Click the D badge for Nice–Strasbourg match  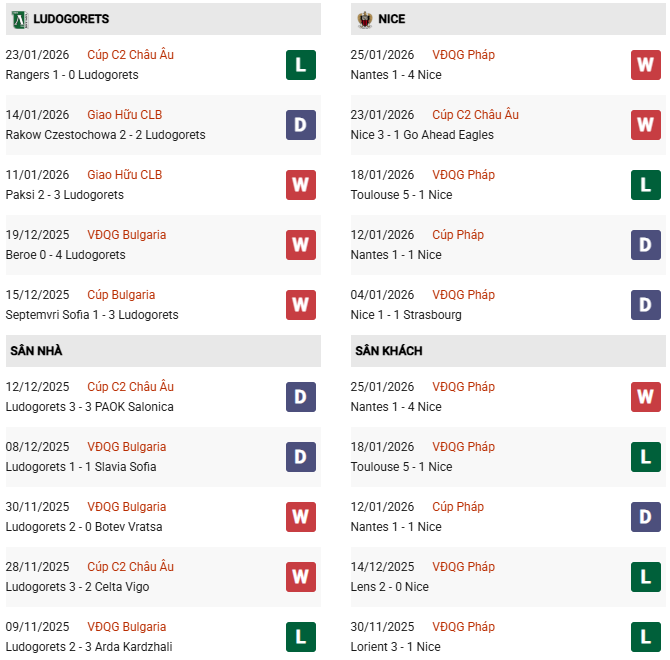click(x=646, y=305)
